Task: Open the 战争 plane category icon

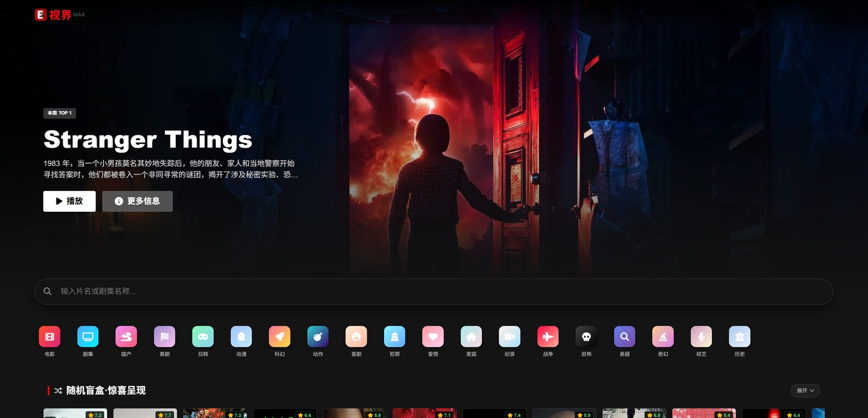Action: [548, 337]
